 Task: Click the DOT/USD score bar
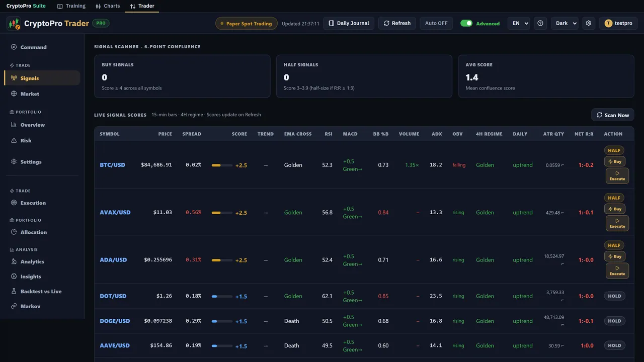click(222, 296)
